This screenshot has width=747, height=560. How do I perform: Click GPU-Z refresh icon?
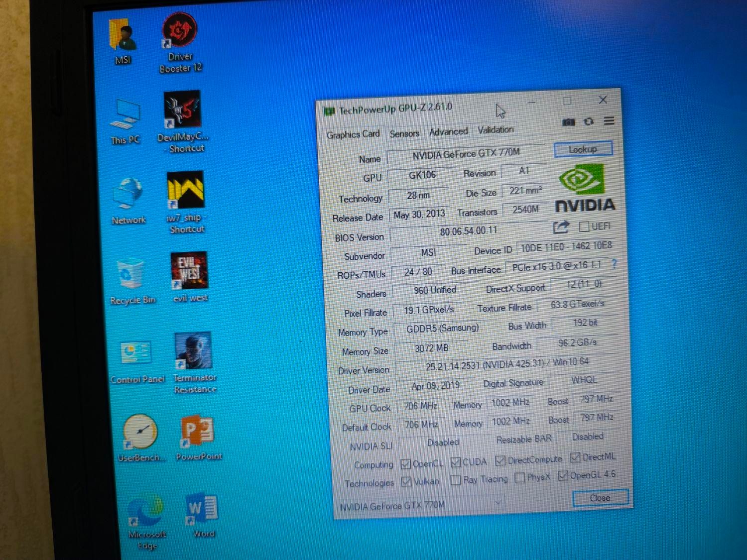(589, 121)
